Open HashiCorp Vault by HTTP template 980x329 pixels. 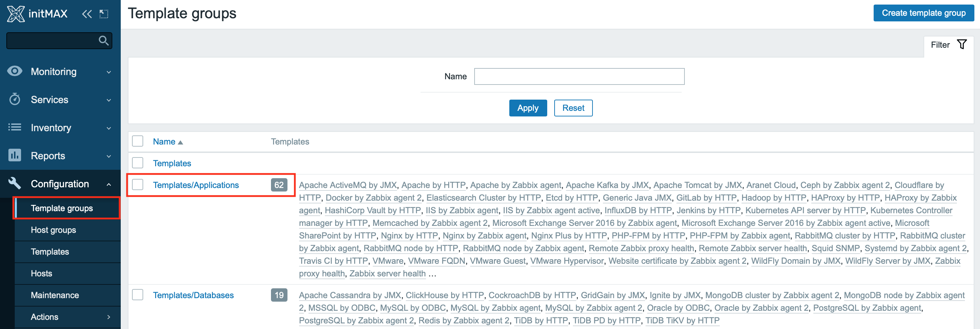click(x=372, y=210)
